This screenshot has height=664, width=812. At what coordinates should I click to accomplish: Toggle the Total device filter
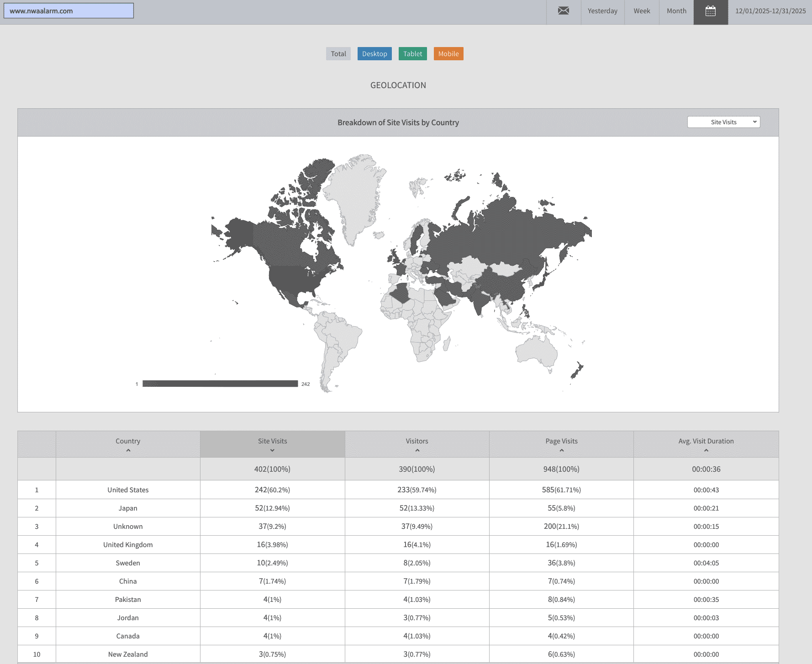coord(338,54)
